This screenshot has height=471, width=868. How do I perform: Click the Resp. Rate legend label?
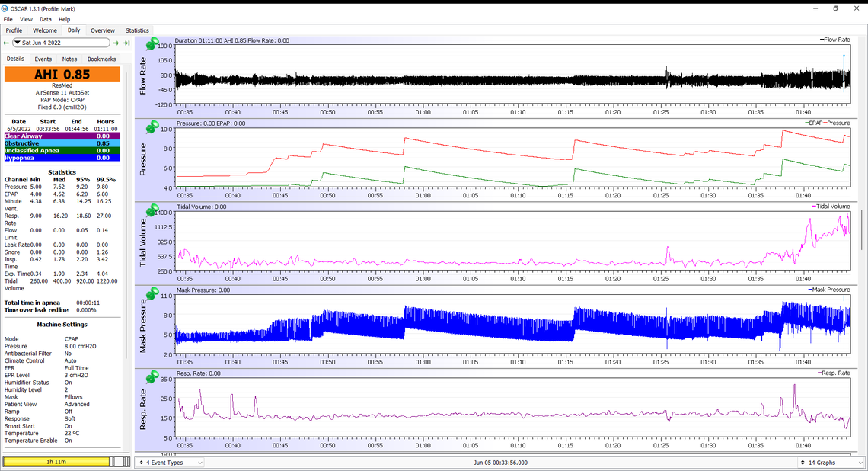(x=834, y=373)
